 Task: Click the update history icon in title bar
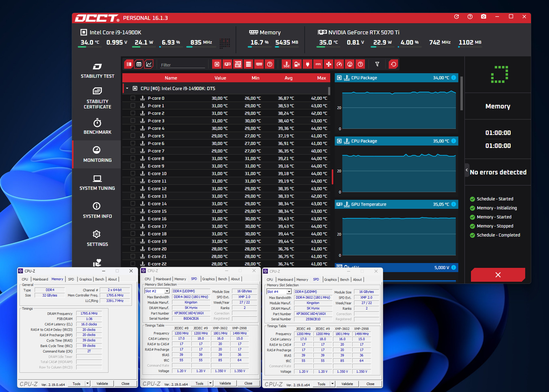coord(456,17)
